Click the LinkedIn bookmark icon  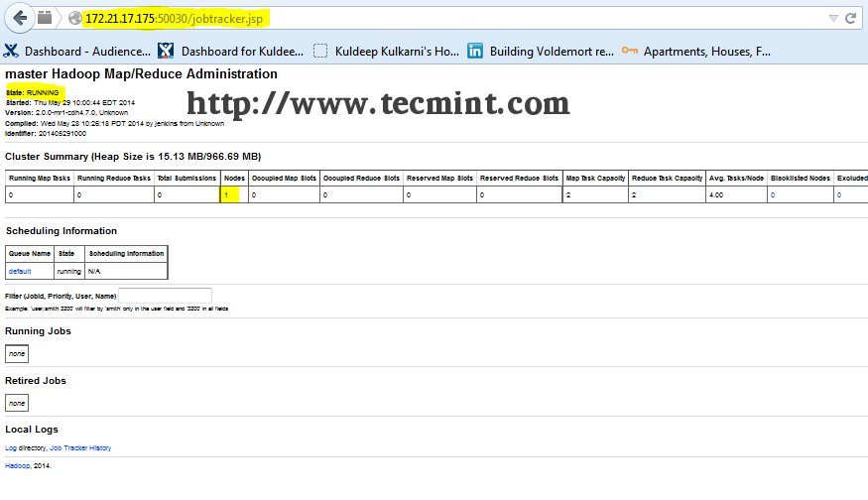[x=475, y=51]
